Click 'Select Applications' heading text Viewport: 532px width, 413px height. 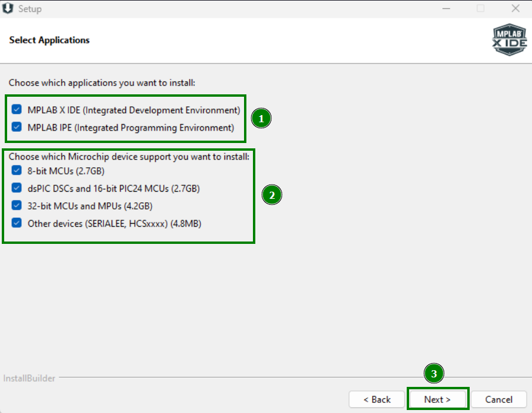click(x=49, y=40)
